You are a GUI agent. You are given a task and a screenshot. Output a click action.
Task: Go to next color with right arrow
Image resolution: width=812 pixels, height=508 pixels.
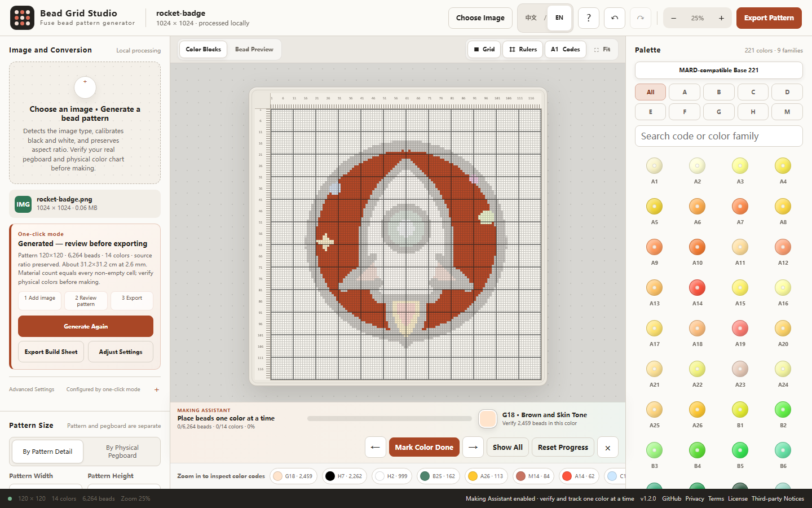pos(473,447)
